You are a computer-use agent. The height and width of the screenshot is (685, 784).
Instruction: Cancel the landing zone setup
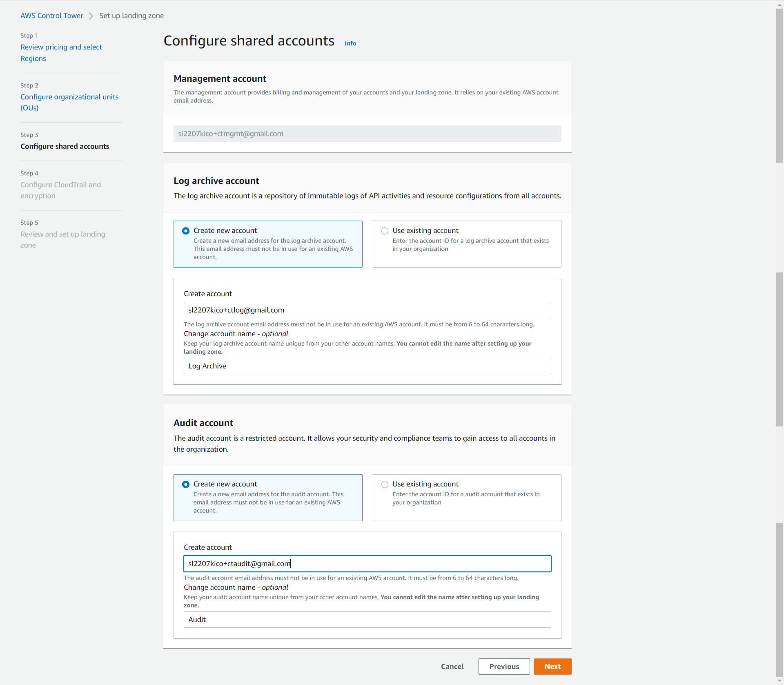click(x=452, y=667)
